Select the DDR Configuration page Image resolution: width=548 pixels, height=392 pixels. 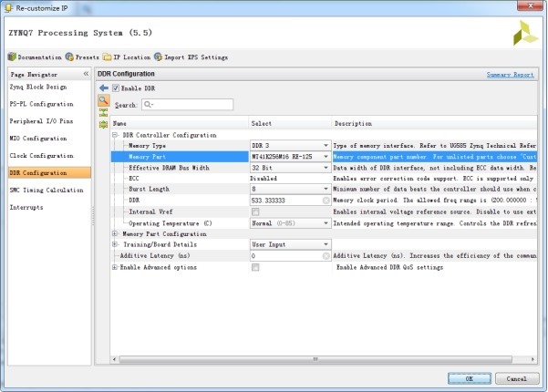click(49, 172)
